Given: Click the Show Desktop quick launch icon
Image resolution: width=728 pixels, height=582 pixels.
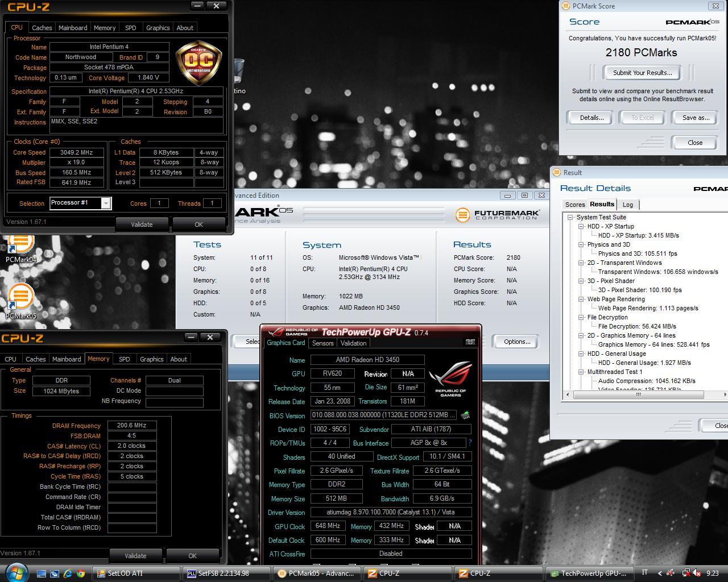Looking at the screenshot, I should [42, 573].
